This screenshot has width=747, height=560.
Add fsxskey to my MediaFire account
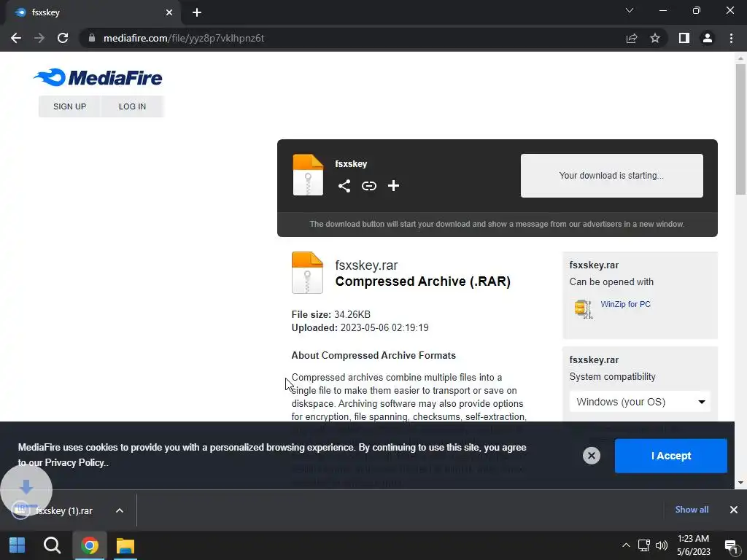[393, 186]
